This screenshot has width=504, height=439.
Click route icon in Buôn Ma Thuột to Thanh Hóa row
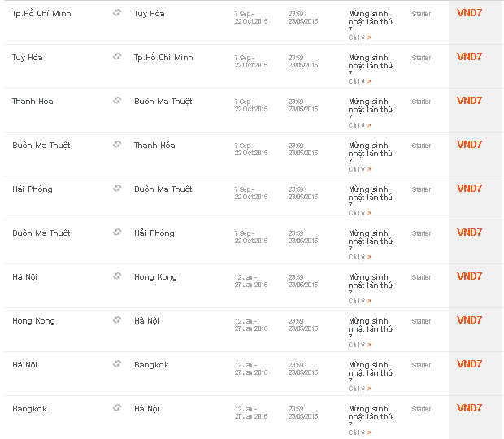[117, 145]
